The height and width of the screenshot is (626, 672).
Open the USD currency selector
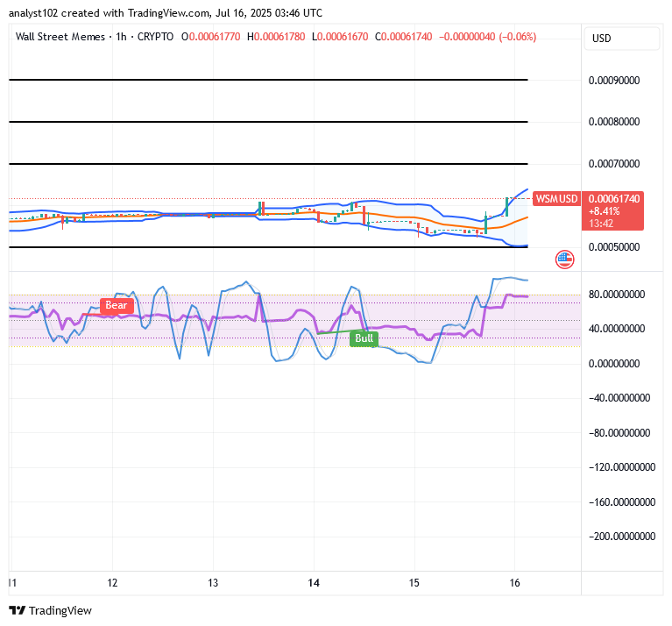(622, 39)
